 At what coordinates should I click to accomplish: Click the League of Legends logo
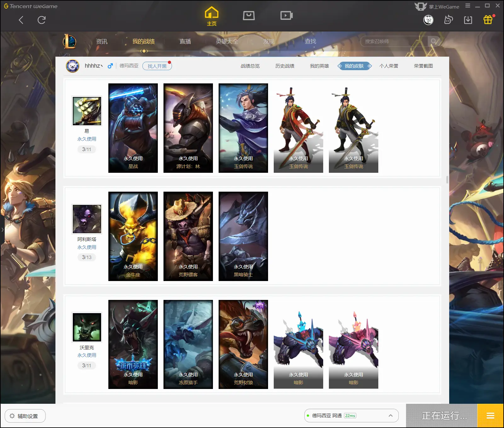[x=70, y=41]
